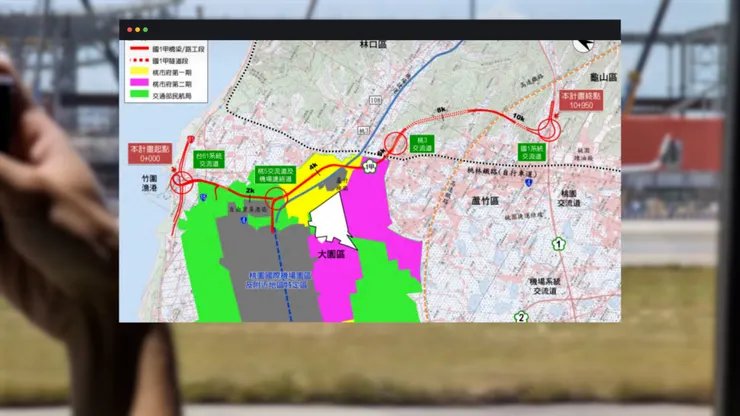Click the 龜山區 district label

click(x=603, y=77)
